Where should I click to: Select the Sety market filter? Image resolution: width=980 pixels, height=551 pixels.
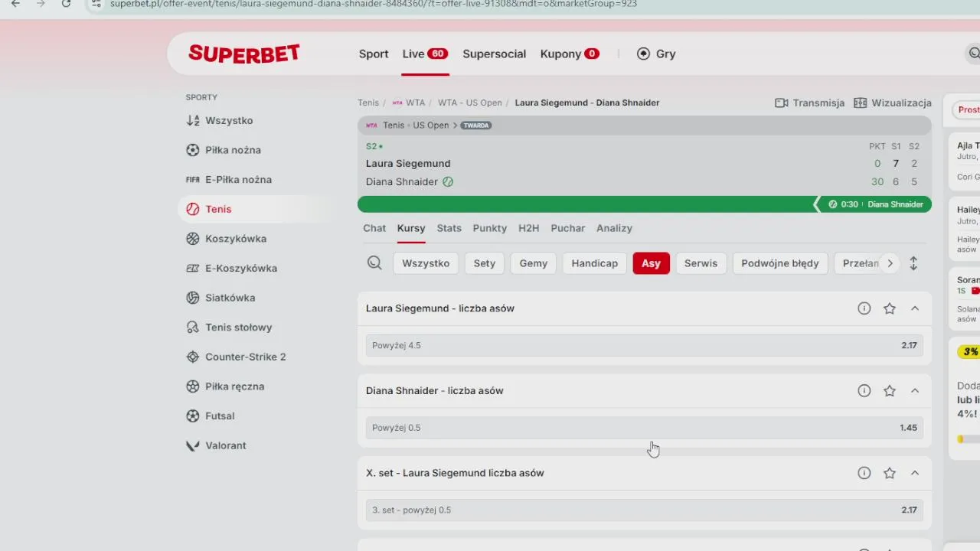point(485,263)
